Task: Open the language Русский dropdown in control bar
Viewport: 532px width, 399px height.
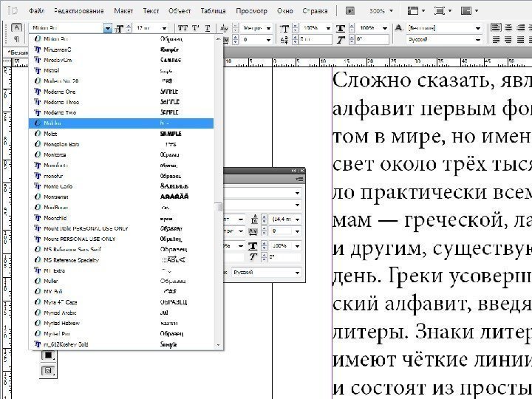Action: 478,40
